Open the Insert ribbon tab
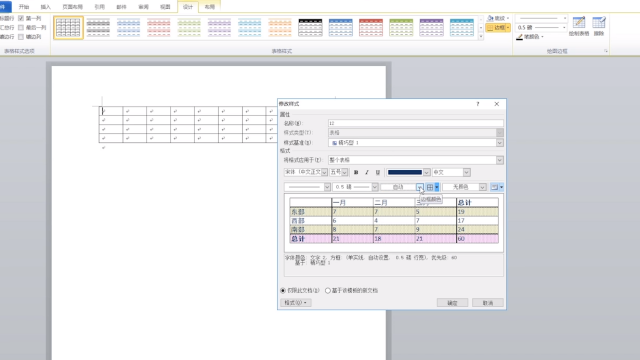The width and height of the screenshot is (640, 360). click(x=46, y=7)
